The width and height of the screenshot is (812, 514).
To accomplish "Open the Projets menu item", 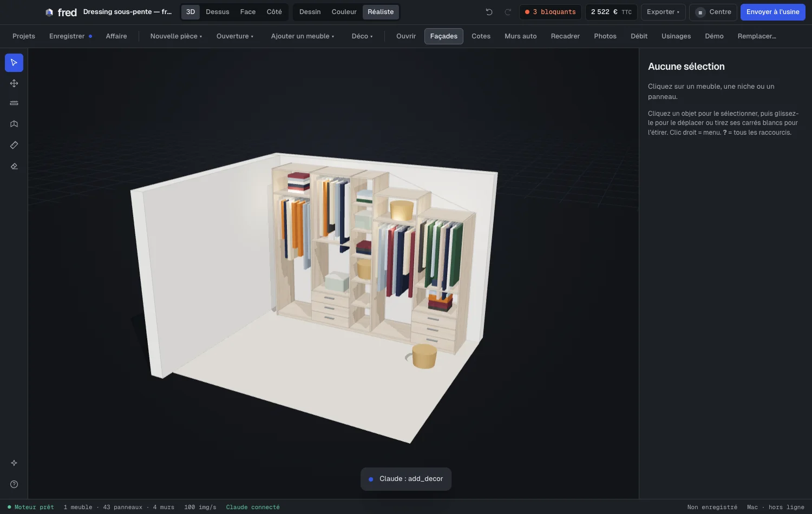I will [24, 36].
